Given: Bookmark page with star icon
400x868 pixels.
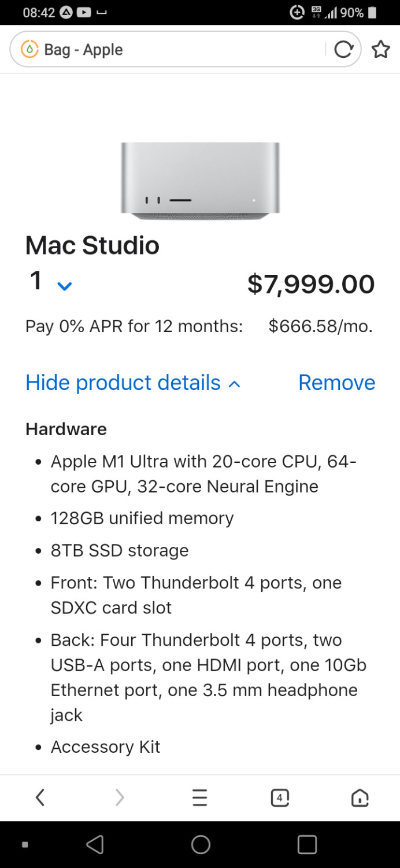Looking at the screenshot, I should click(x=380, y=50).
